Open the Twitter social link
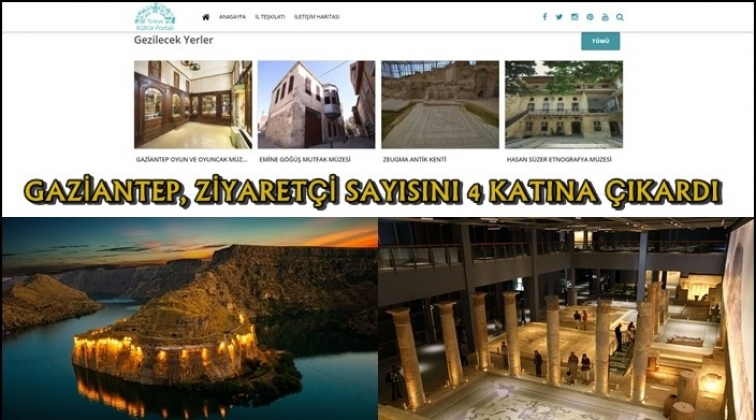The width and height of the screenshot is (756, 420). tap(559, 17)
